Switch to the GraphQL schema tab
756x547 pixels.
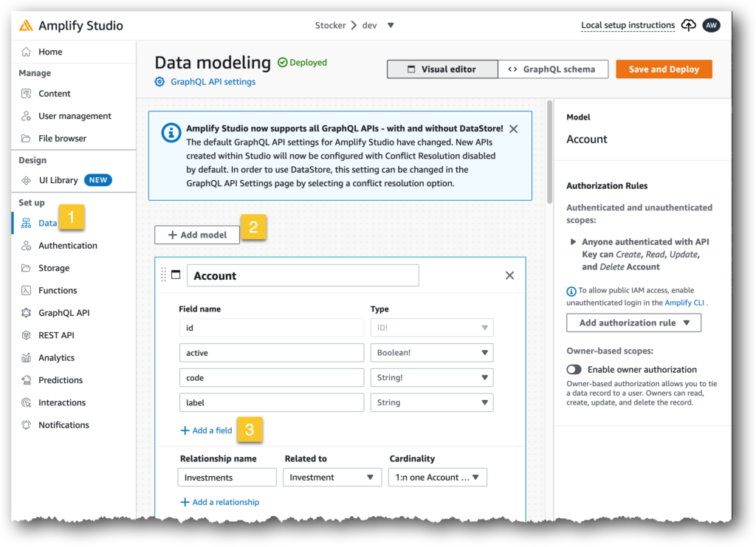pos(553,69)
